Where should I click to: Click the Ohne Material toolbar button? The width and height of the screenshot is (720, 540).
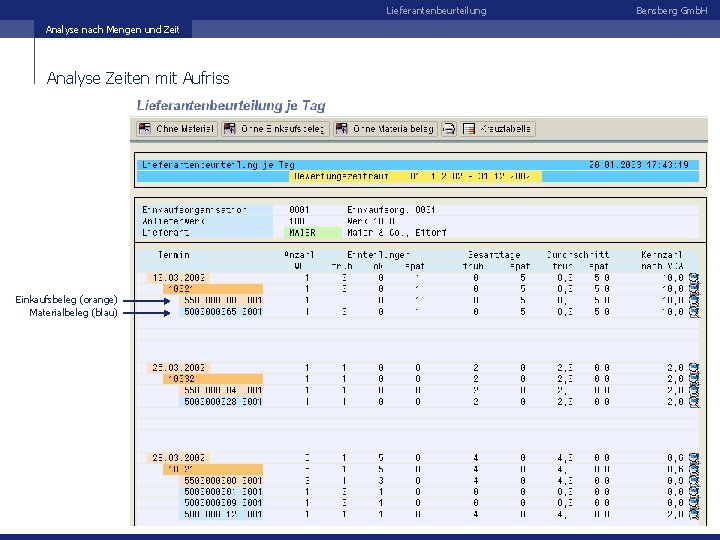point(177,129)
